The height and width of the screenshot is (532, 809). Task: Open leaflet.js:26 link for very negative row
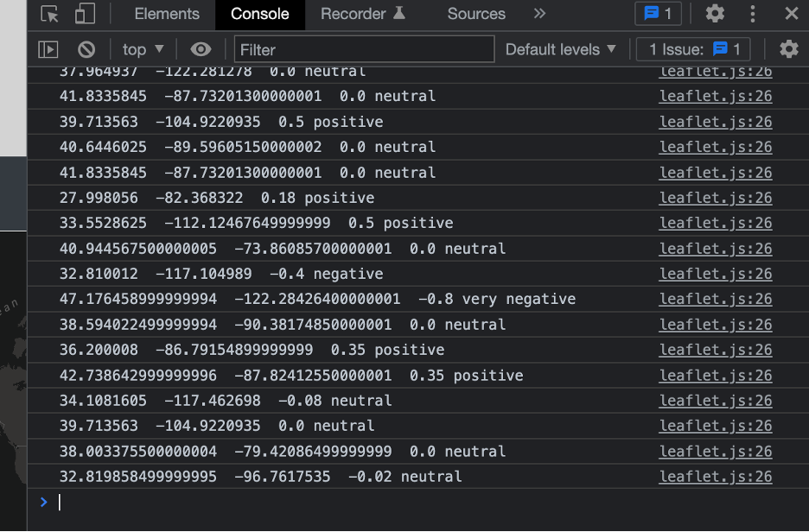[716, 299]
